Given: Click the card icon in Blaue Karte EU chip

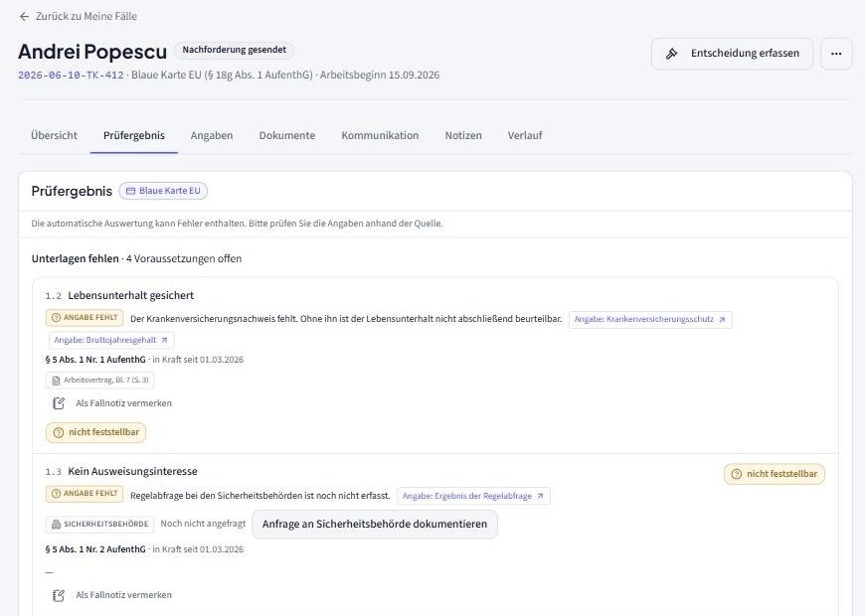Looking at the screenshot, I should coord(130,191).
